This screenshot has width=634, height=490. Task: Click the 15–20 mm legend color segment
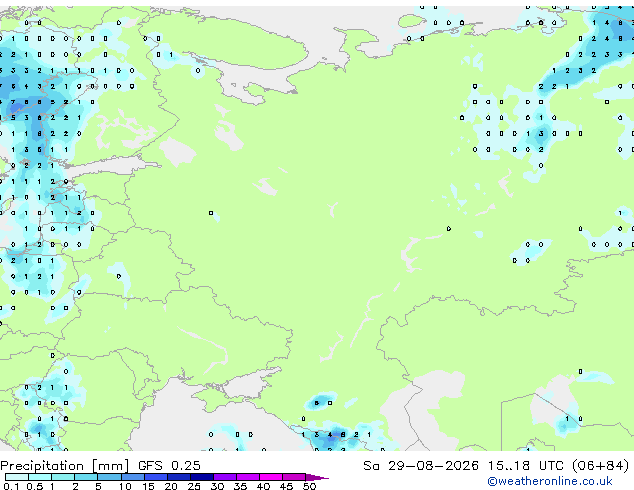click(x=156, y=477)
